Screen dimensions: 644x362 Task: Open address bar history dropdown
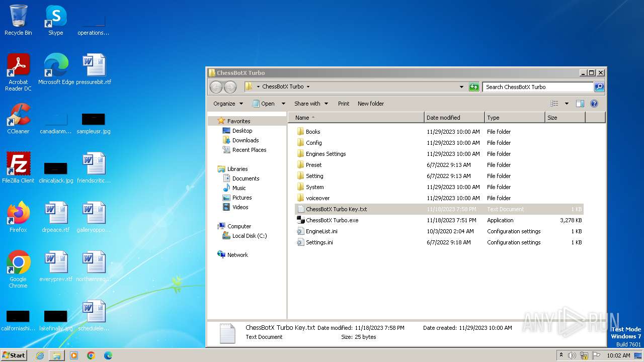[462, 87]
